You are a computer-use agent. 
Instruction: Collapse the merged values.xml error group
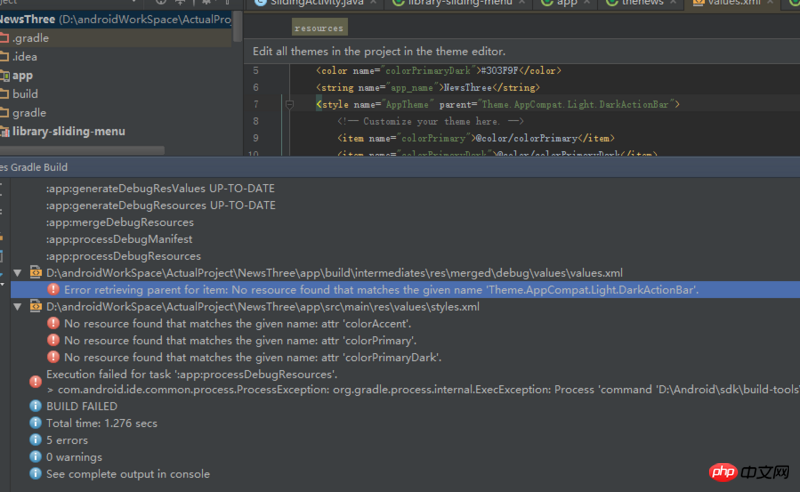16,272
